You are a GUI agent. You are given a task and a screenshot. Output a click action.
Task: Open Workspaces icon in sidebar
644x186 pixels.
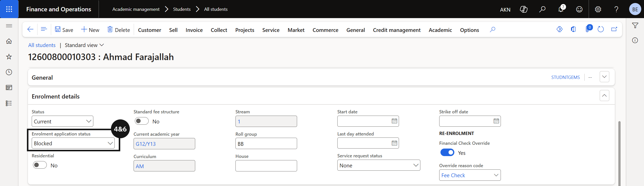pyautogui.click(x=9, y=87)
